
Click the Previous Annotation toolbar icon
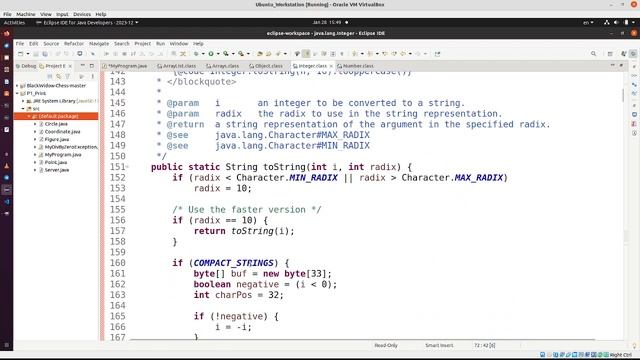pos(370,53)
